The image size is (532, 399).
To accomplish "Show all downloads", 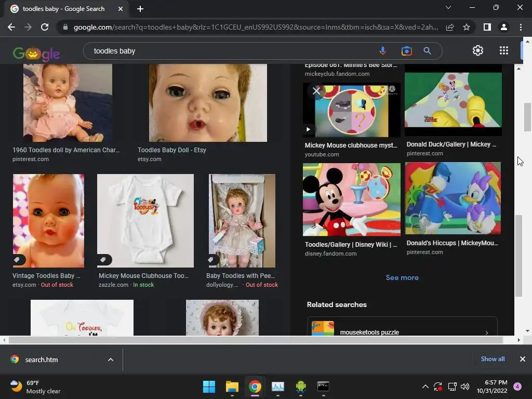I will click(x=493, y=359).
